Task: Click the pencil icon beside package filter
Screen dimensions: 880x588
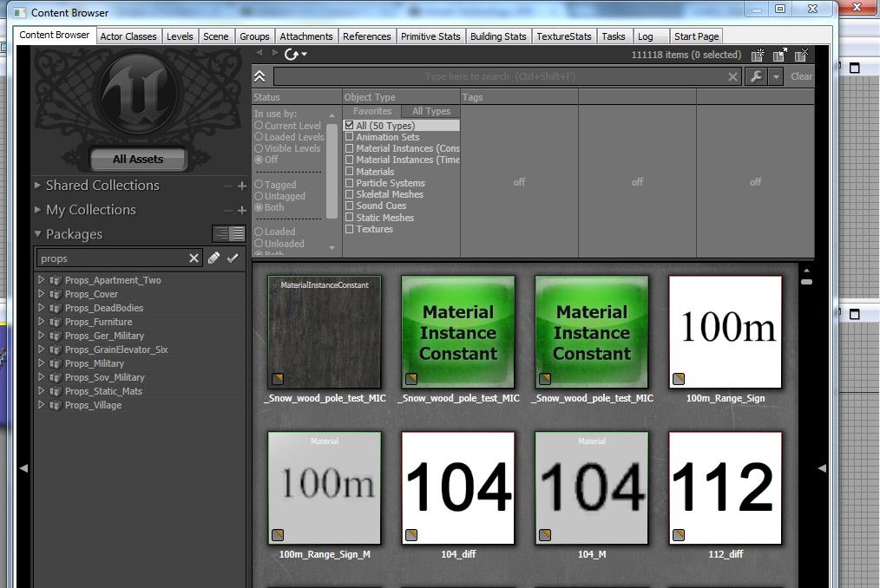Action: click(213, 258)
